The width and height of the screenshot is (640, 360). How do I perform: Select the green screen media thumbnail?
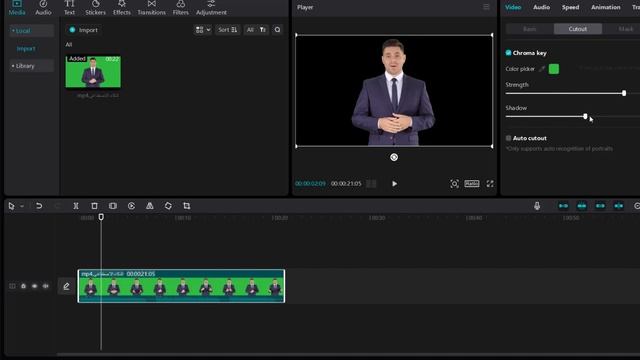click(93, 72)
